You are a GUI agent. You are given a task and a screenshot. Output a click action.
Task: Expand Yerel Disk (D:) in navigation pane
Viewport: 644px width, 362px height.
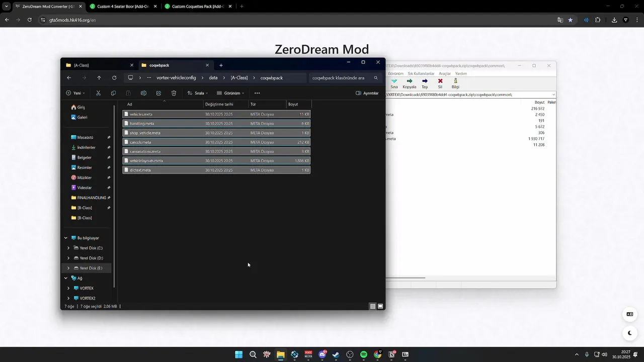click(x=68, y=258)
